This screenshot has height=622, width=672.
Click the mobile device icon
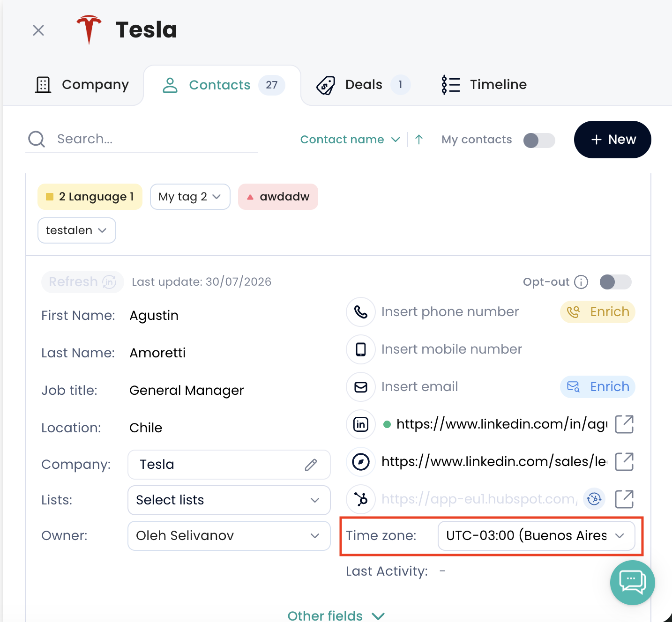[x=361, y=349]
